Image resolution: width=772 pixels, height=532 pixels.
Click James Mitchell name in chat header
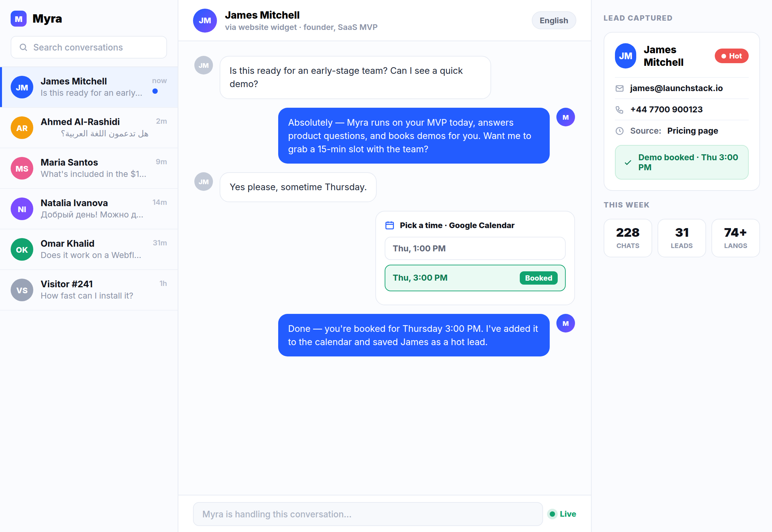tap(262, 15)
